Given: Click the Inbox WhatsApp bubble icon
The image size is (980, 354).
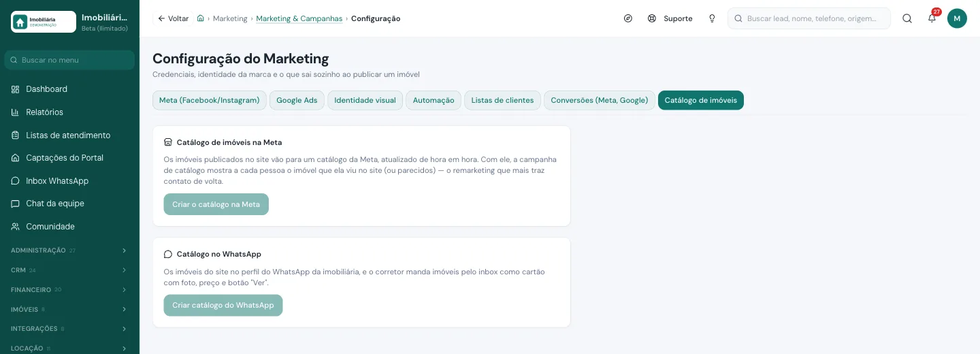Looking at the screenshot, I should coord(15,181).
